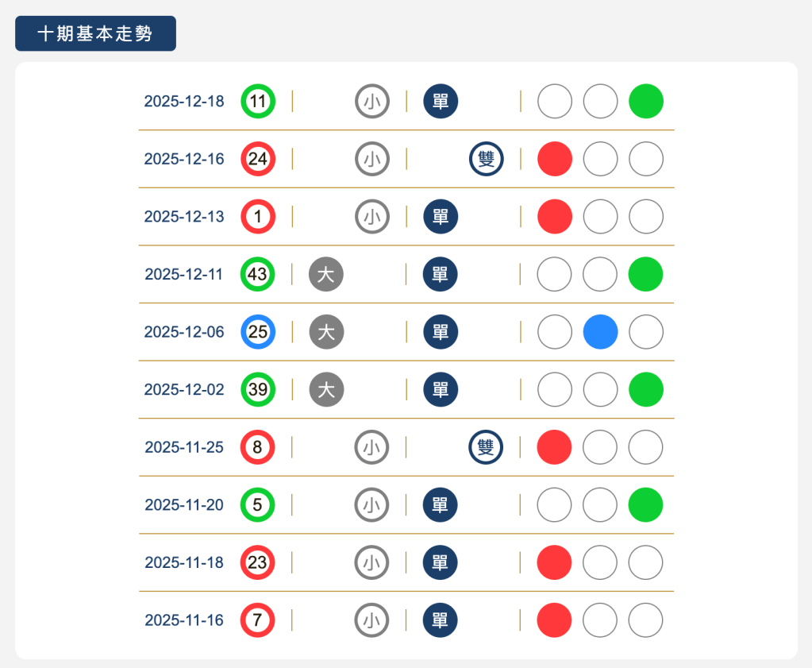812x668 pixels.
Task: Click the date 2025-12-18
Action: [184, 102]
